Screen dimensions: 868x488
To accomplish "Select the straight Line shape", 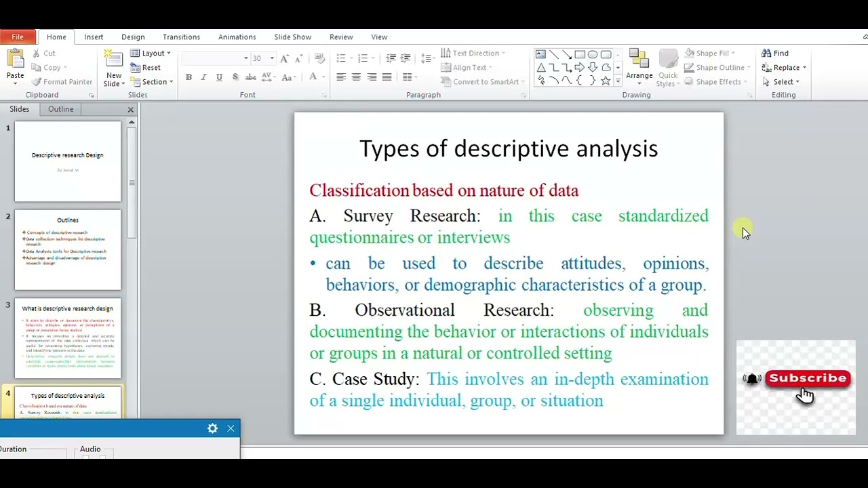I will pos(553,54).
